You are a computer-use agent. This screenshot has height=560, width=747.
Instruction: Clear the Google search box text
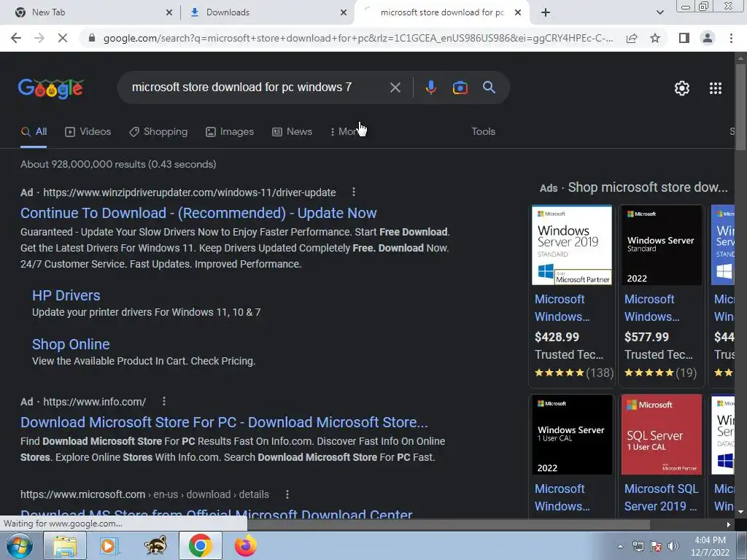395,87
